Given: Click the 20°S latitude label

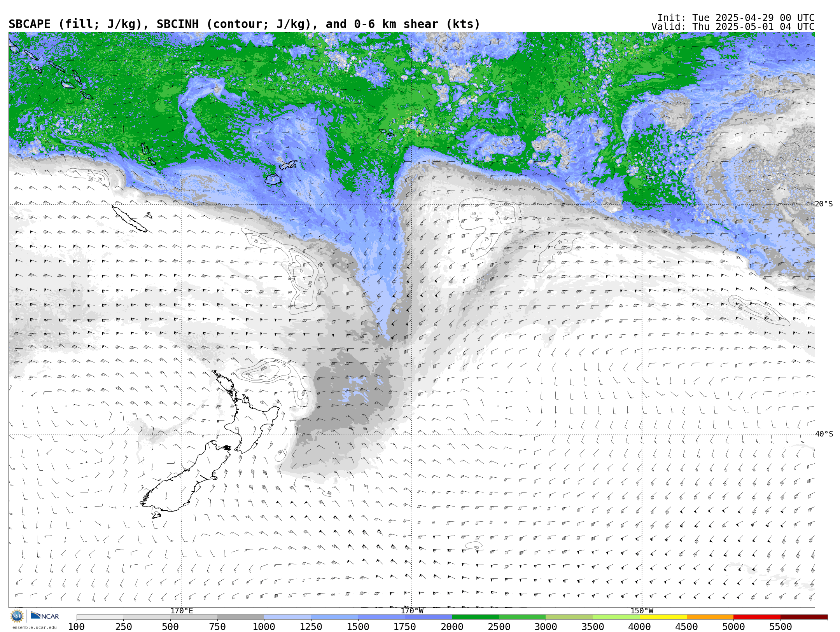Looking at the screenshot, I should point(824,204).
